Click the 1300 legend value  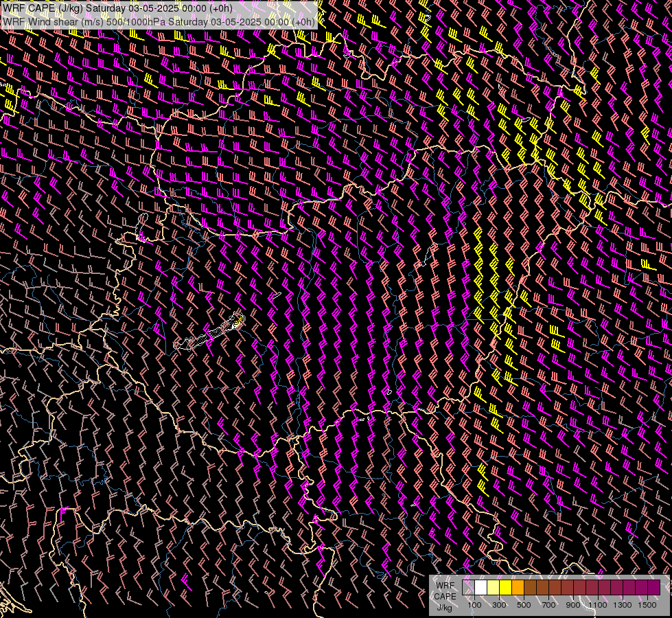point(623,605)
